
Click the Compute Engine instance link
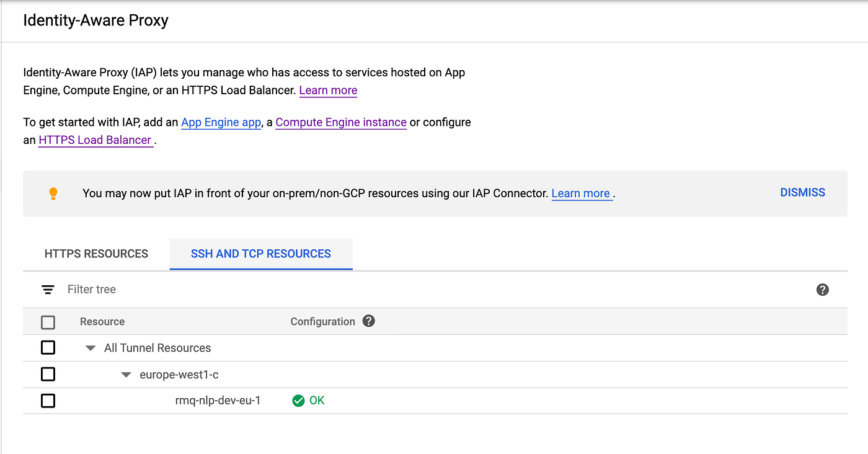(x=340, y=122)
